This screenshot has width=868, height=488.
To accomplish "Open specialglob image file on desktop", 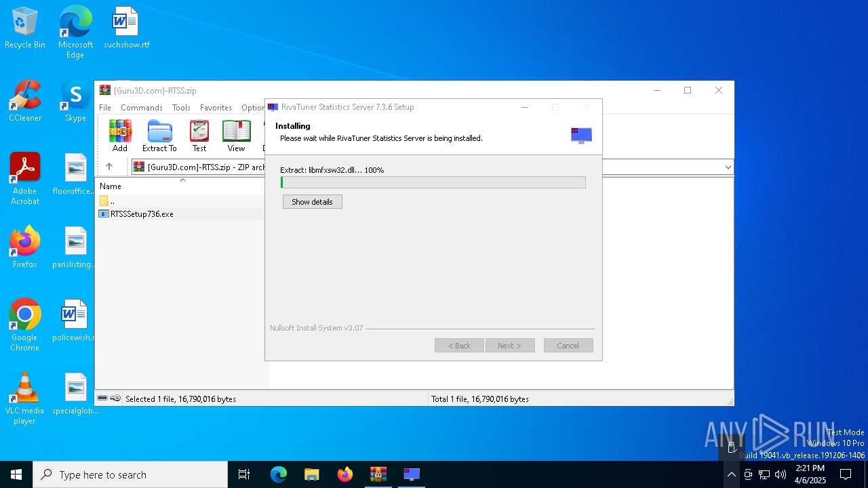I will (x=75, y=394).
